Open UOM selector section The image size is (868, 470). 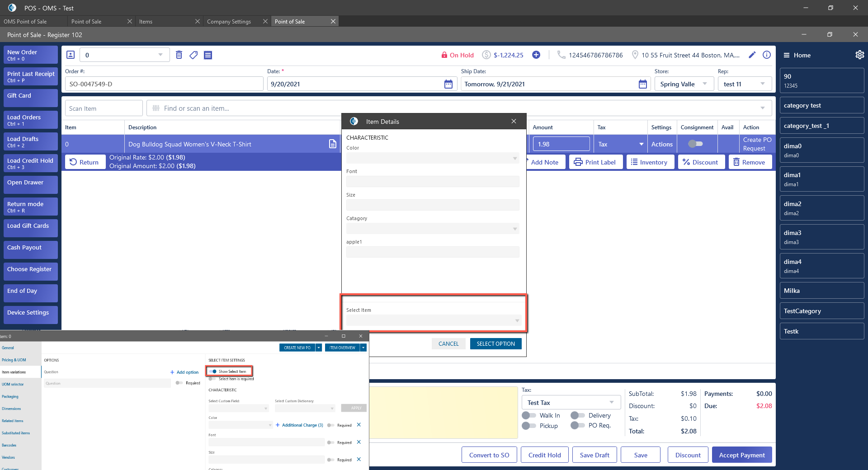[x=13, y=385]
